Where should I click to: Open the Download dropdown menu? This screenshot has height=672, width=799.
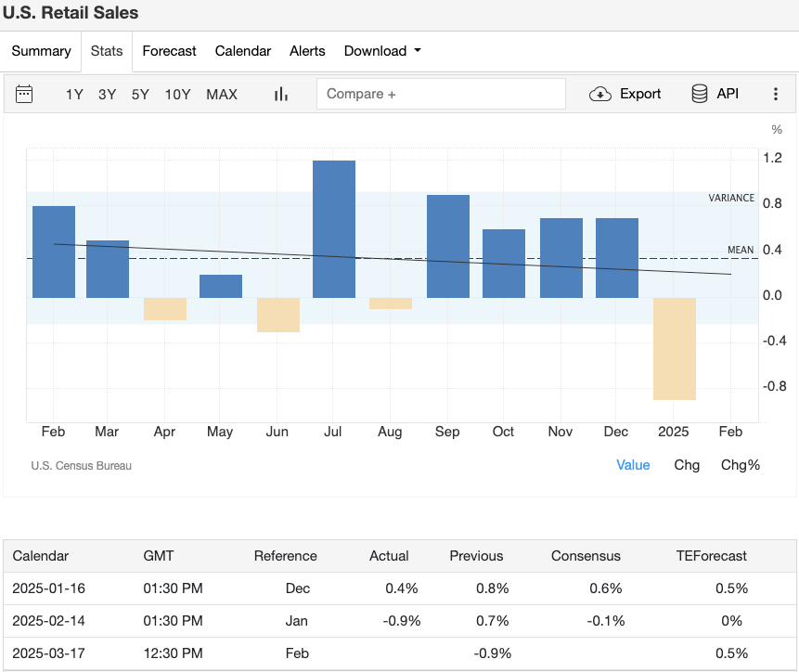click(x=382, y=51)
